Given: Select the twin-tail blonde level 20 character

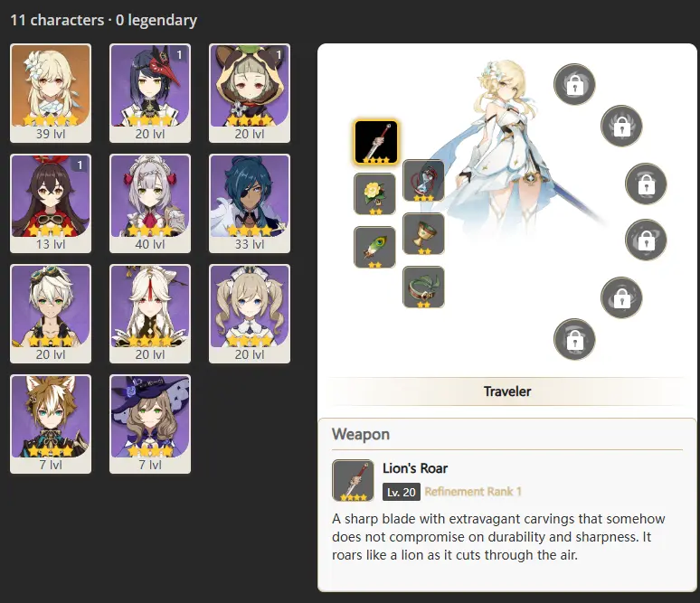Looking at the screenshot, I should coord(250,314).
